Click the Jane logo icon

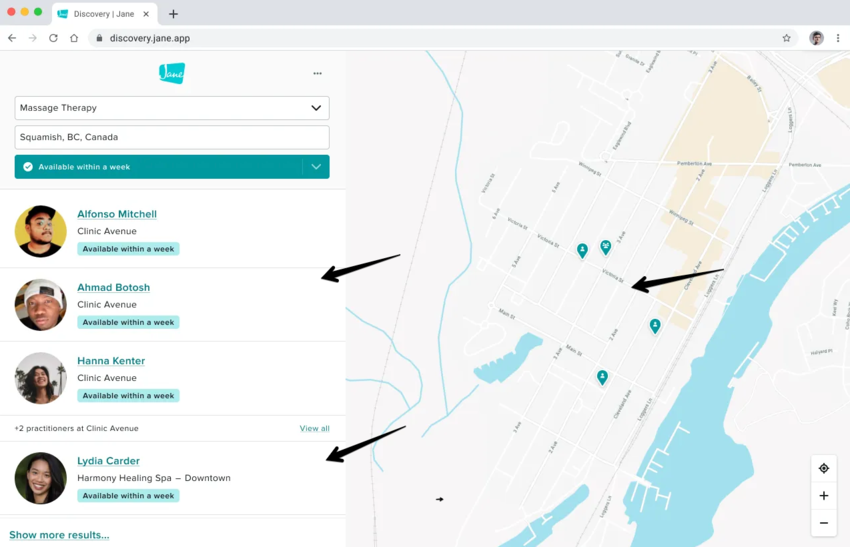[172, 73]
